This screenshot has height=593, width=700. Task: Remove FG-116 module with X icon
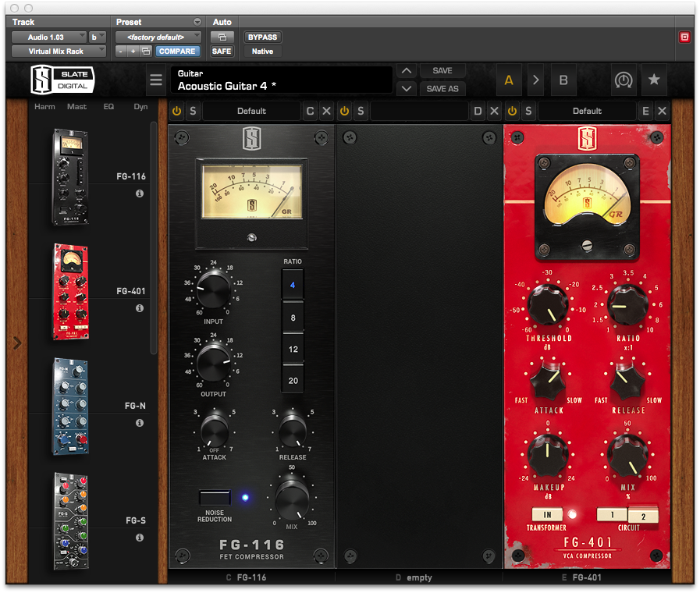pyautogui.click(x=327, y=112)
